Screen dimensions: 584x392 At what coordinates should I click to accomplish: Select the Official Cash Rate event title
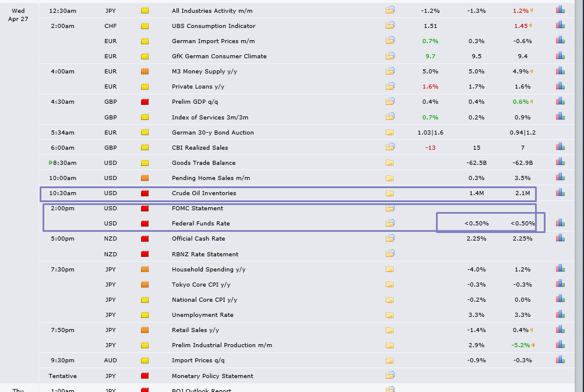[198, 239]
